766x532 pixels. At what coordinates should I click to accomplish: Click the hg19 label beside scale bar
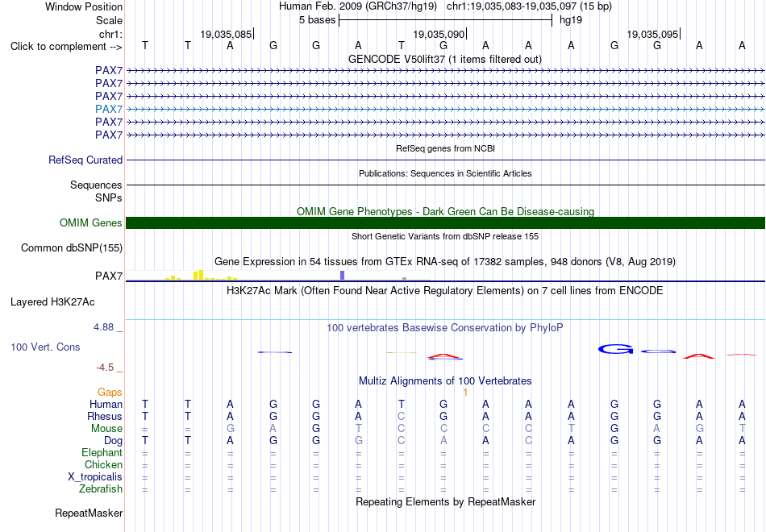click(571, 20)
